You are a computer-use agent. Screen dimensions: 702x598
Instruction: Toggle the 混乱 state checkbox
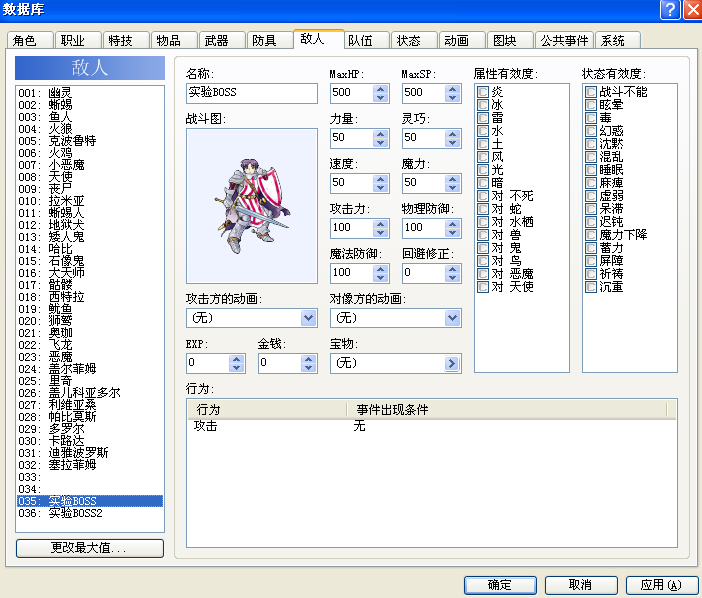[591, 157]
